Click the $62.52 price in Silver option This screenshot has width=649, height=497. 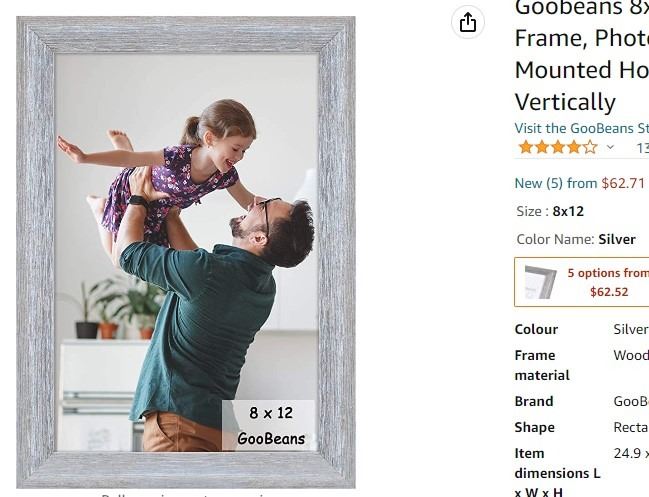pyautogui.click(x=609, y=292)
